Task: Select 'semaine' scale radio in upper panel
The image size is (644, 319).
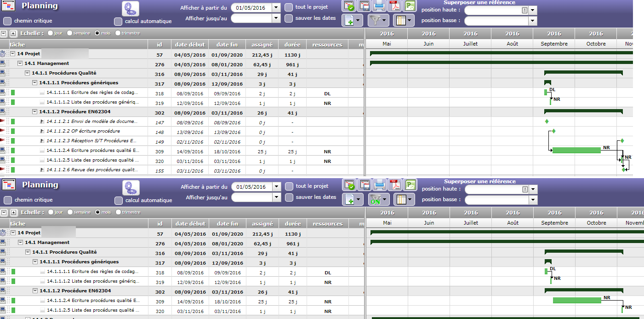Action: [x=69, y=33]
